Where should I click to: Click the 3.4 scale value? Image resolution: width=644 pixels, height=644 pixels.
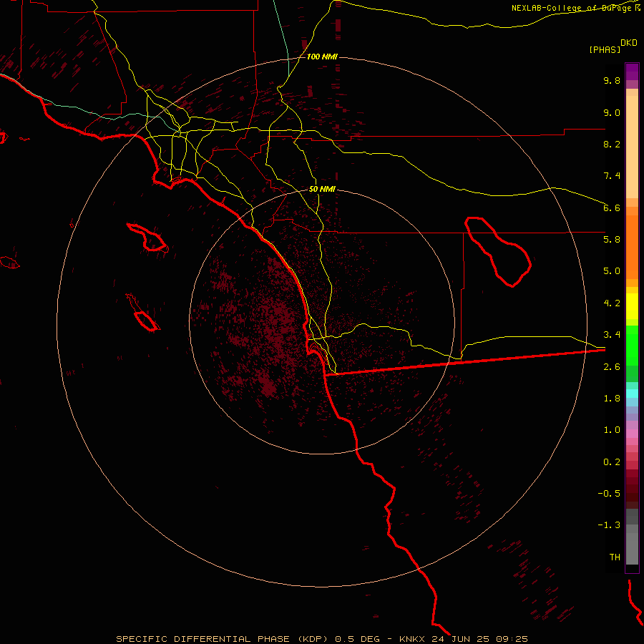click(x=612, y=335)
